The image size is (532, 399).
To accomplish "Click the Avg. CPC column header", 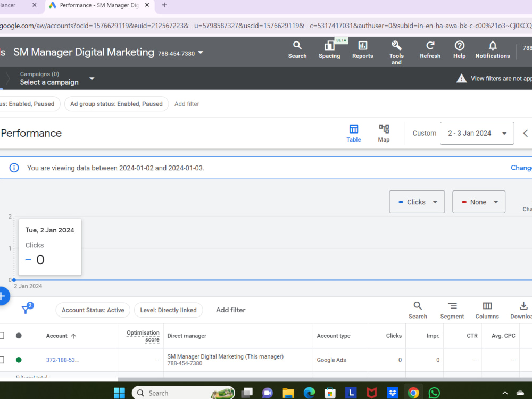I will 503,336.
